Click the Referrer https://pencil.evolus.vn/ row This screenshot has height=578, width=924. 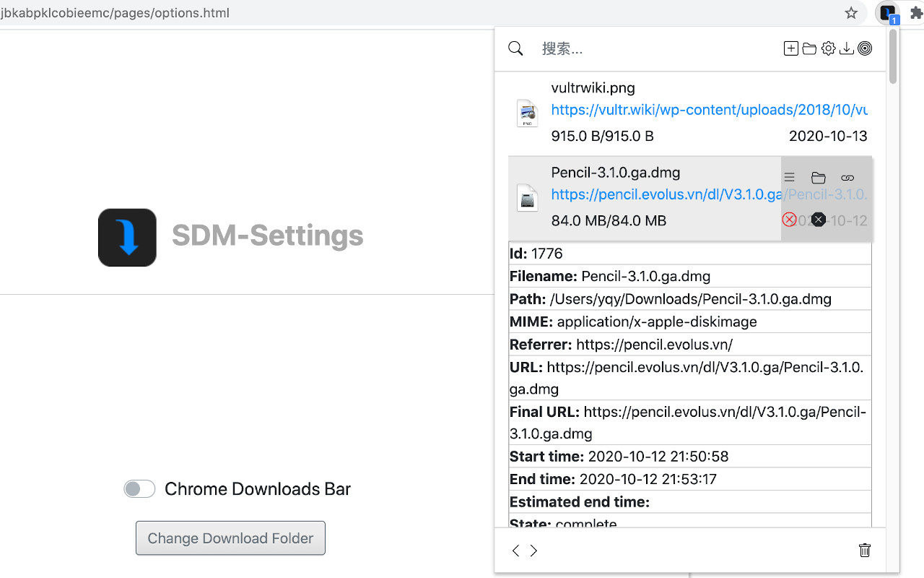coord(690,344)
